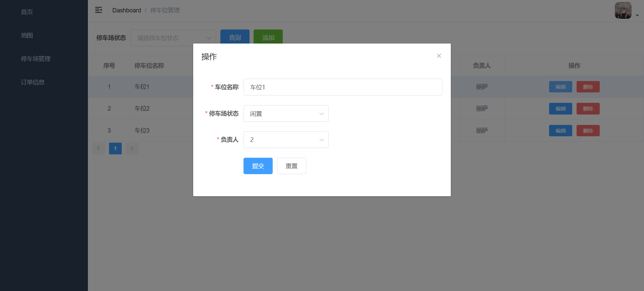Delete row 车位3 with 删除
This screenshot has width=644, height=291.
(588, 131)
